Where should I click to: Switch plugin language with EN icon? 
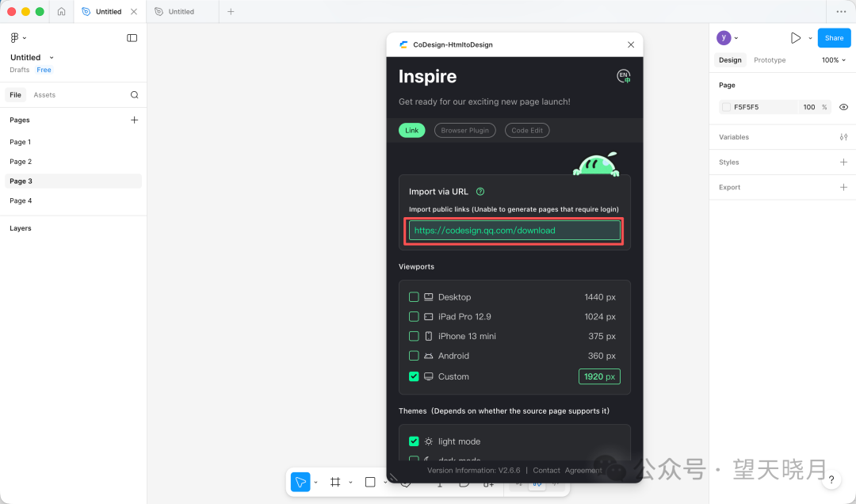tap(624, 76)
